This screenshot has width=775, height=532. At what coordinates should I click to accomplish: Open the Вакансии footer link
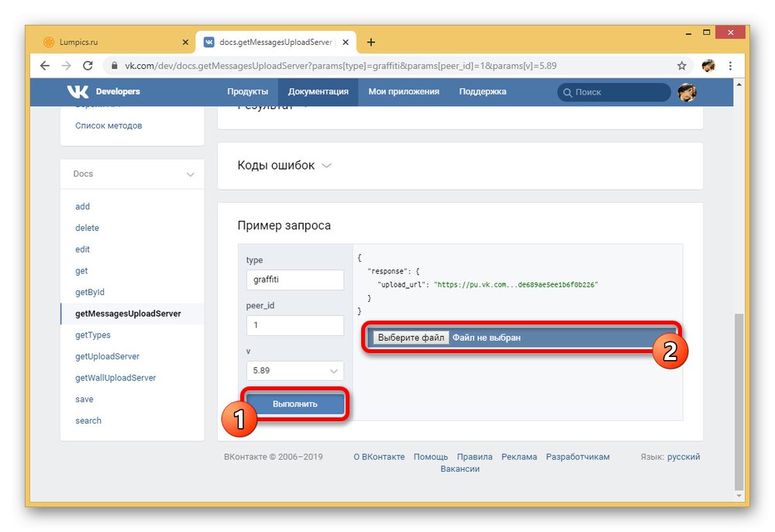coord(460,469)
